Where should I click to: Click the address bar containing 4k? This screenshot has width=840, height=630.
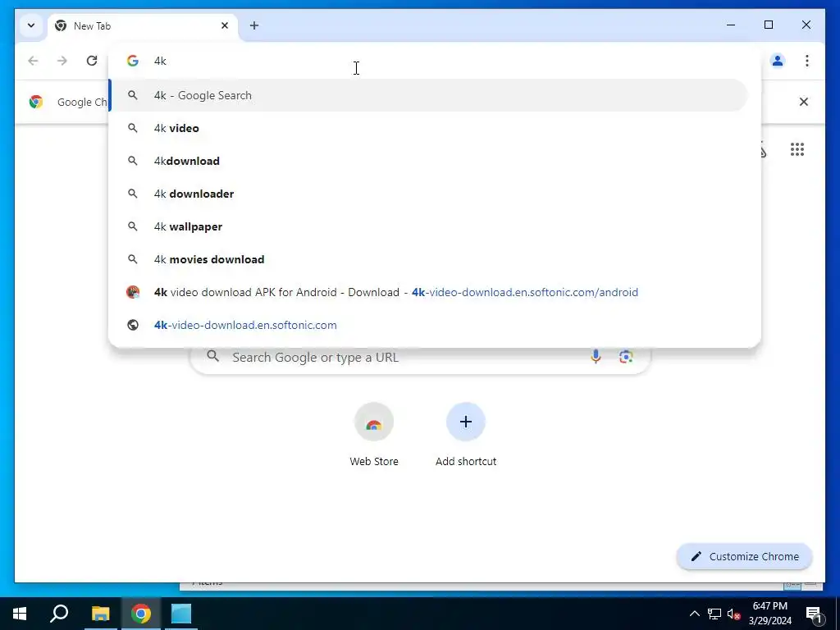coord(435,61)
